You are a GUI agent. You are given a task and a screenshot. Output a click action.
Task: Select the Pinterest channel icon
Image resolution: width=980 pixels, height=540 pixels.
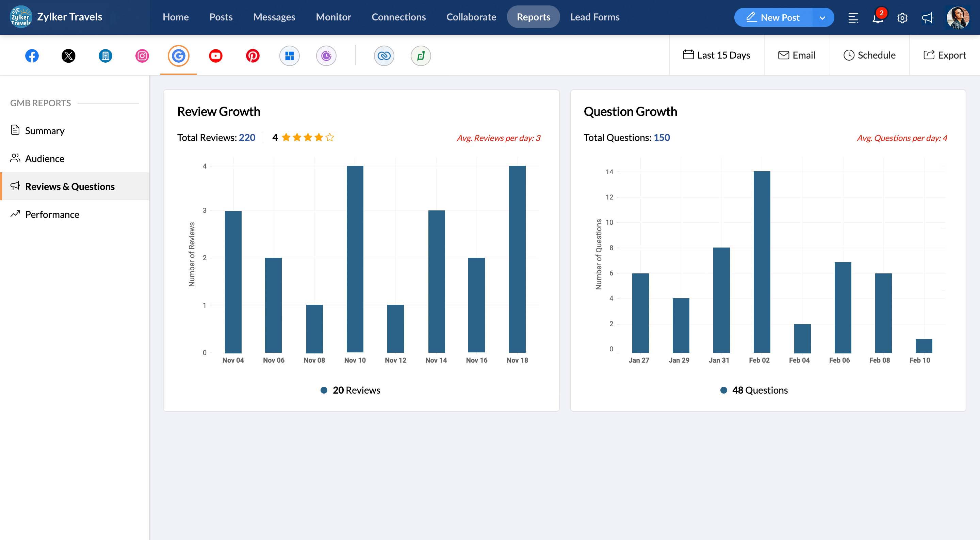pyautogui.click(x=252, y=55)
